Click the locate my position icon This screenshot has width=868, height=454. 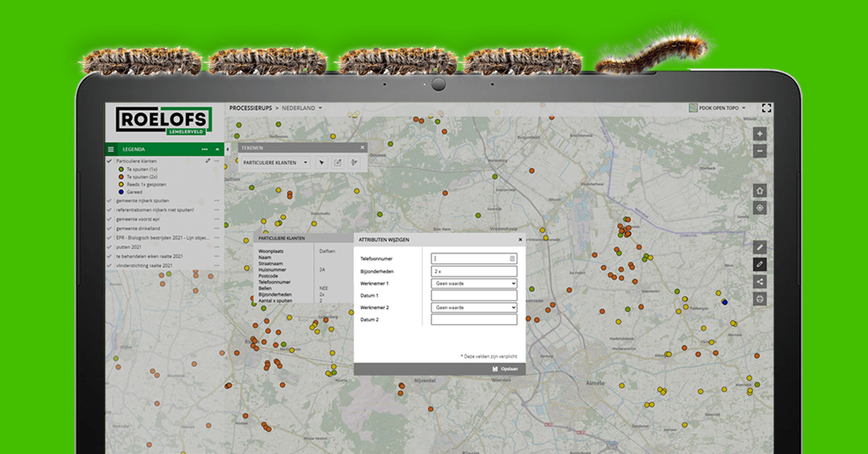point(759,208)
